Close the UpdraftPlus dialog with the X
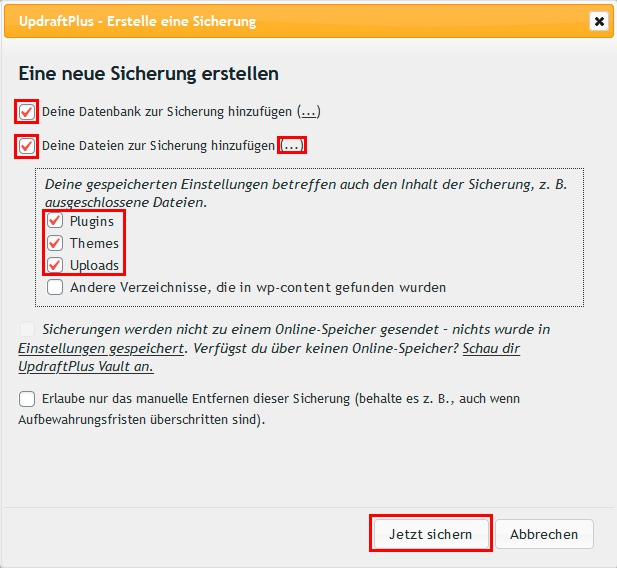This screenshot has height=568, width=617. 599,21
